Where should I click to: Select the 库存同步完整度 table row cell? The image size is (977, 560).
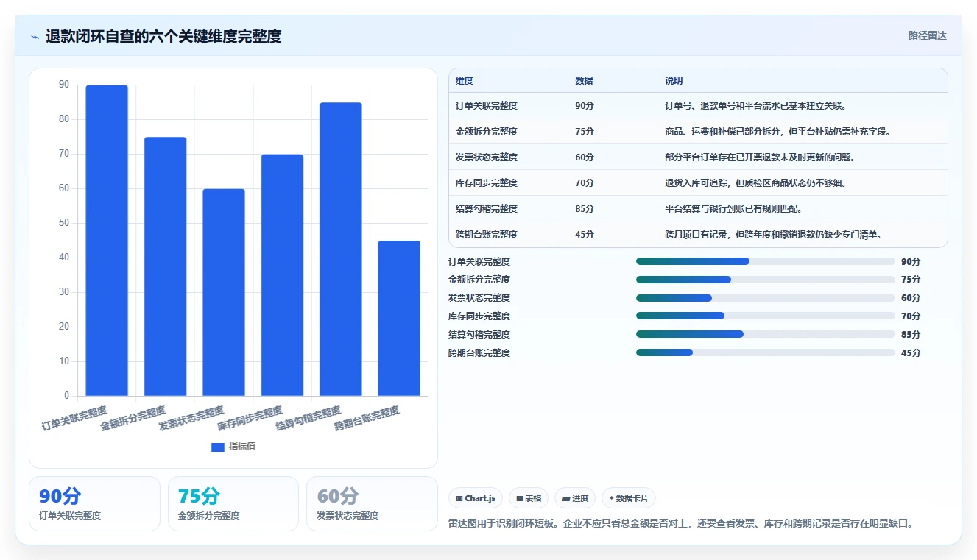487,183
